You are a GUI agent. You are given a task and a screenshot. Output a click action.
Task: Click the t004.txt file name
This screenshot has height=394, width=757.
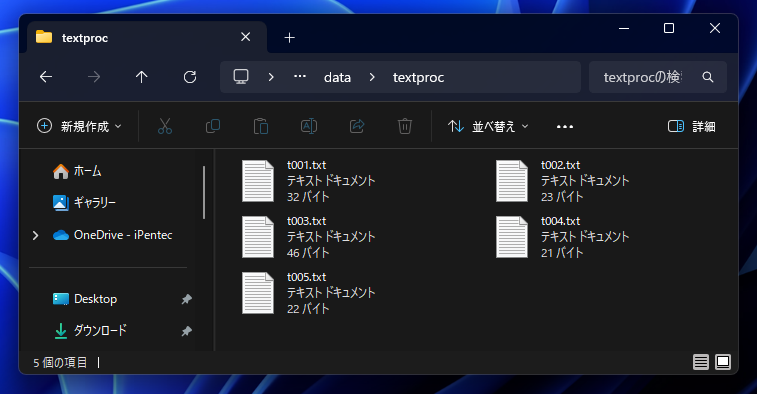pyautogui.click(x=561, y=221)
